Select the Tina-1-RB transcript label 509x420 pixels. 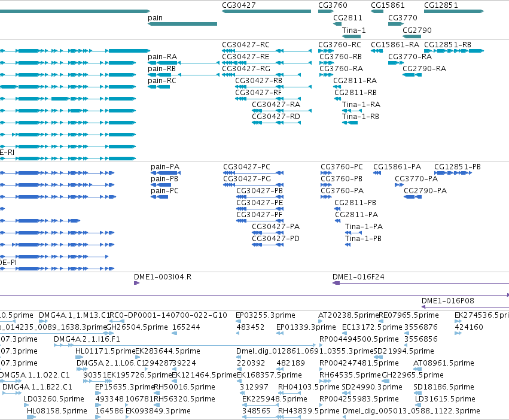(361, 117)
